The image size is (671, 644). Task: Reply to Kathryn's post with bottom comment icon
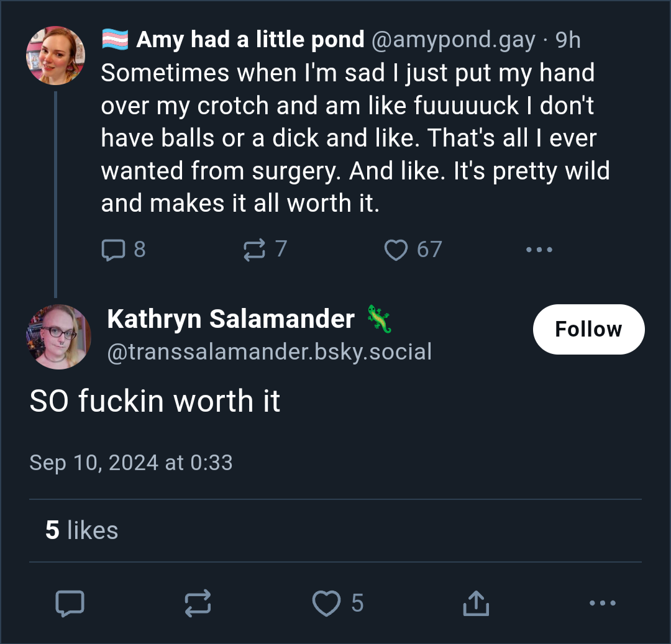click(70, 604)
